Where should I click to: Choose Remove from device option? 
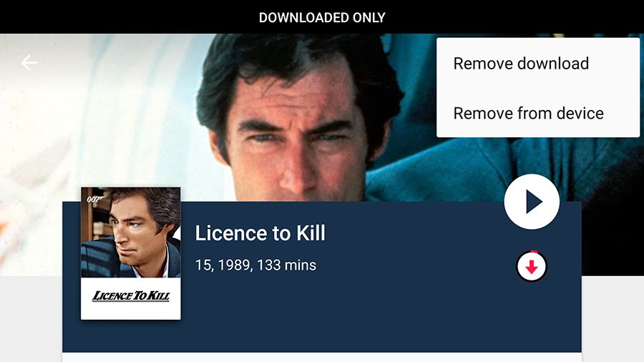pos(528,113)
